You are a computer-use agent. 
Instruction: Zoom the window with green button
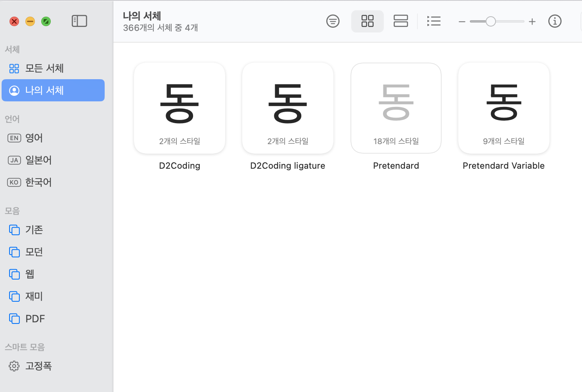click(46, 21)
